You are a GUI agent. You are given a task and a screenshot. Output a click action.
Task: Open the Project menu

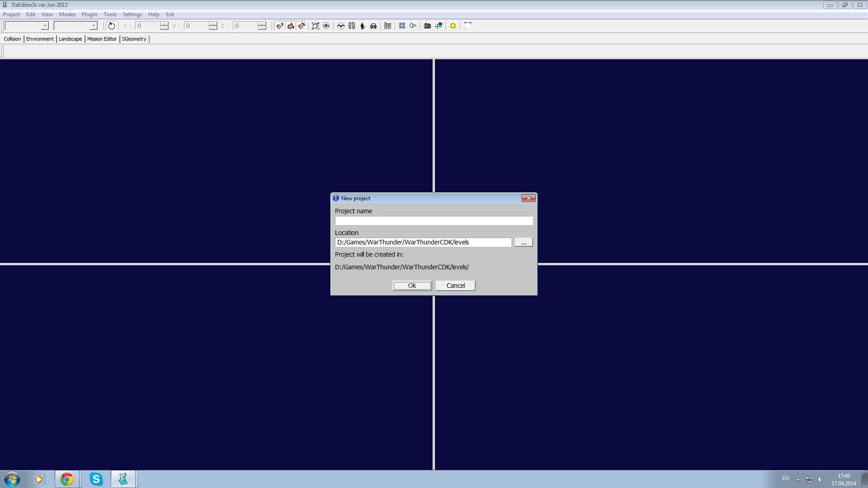(x=11, y=14)
